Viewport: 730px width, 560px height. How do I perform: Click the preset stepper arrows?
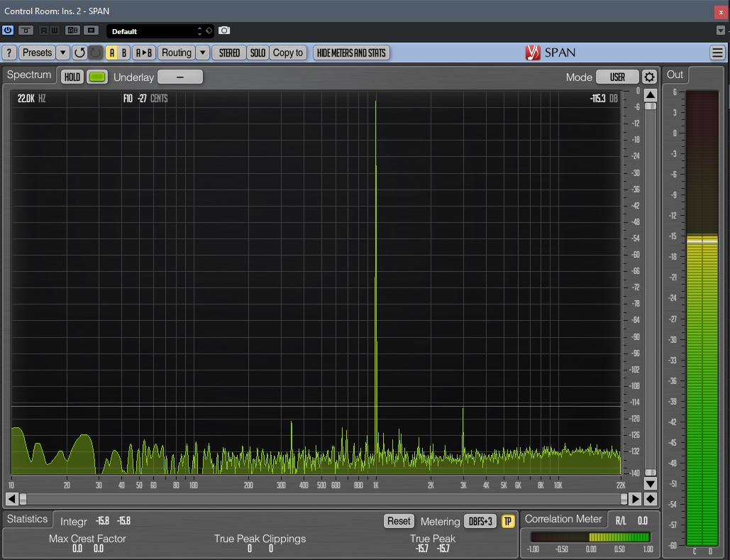[200, 31]
